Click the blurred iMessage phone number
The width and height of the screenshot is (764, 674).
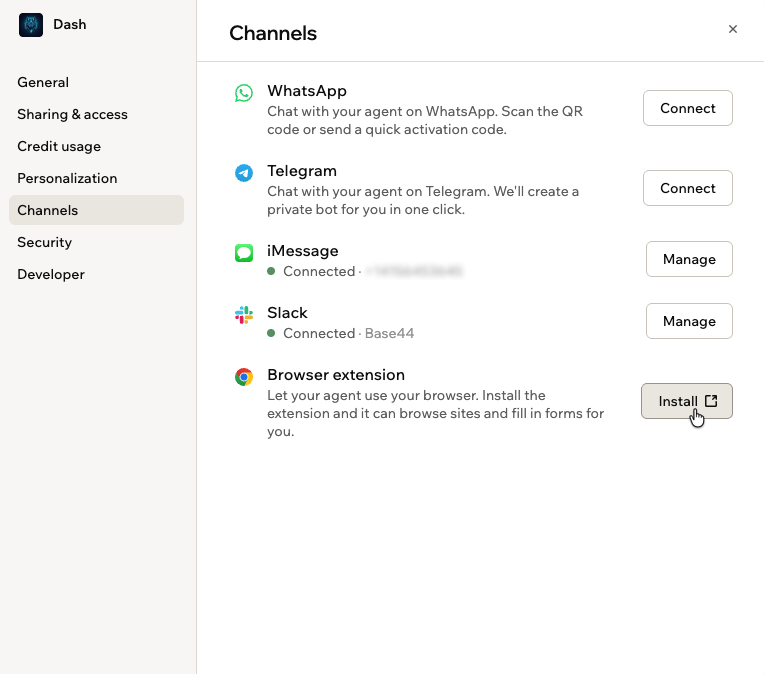click(414, 271)
